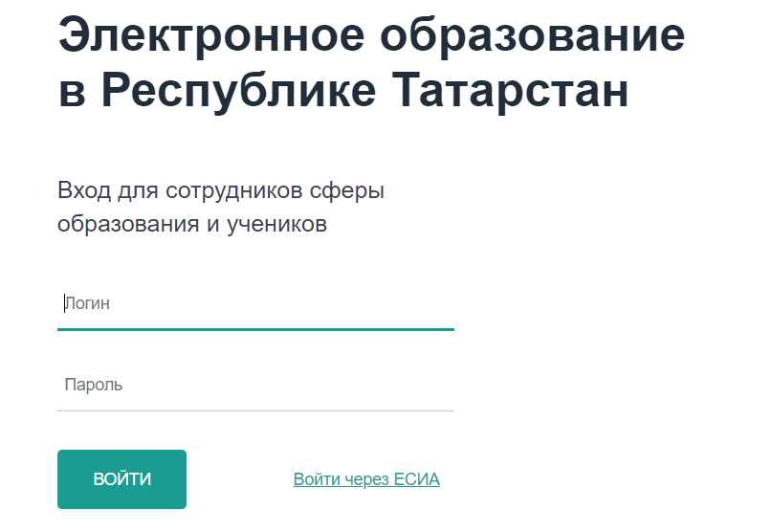
Task: Open the Войти через ЕСИА link
Action: point(366,479)
